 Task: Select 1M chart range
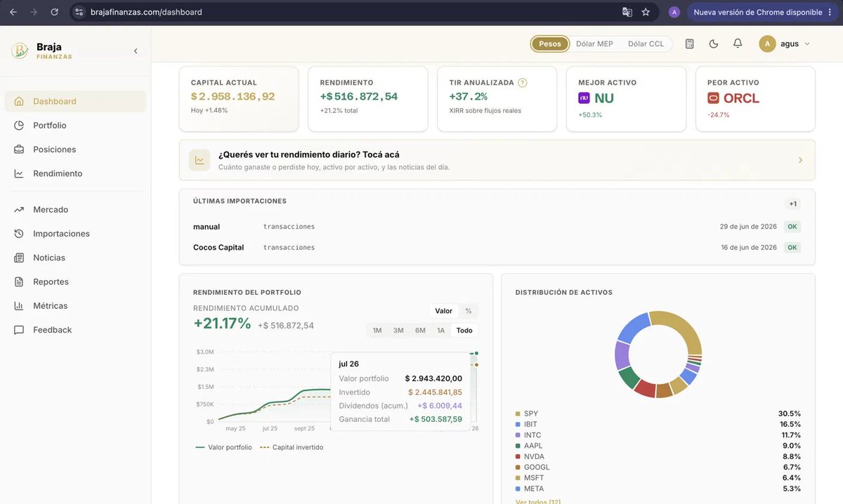(x=377, y=331)
